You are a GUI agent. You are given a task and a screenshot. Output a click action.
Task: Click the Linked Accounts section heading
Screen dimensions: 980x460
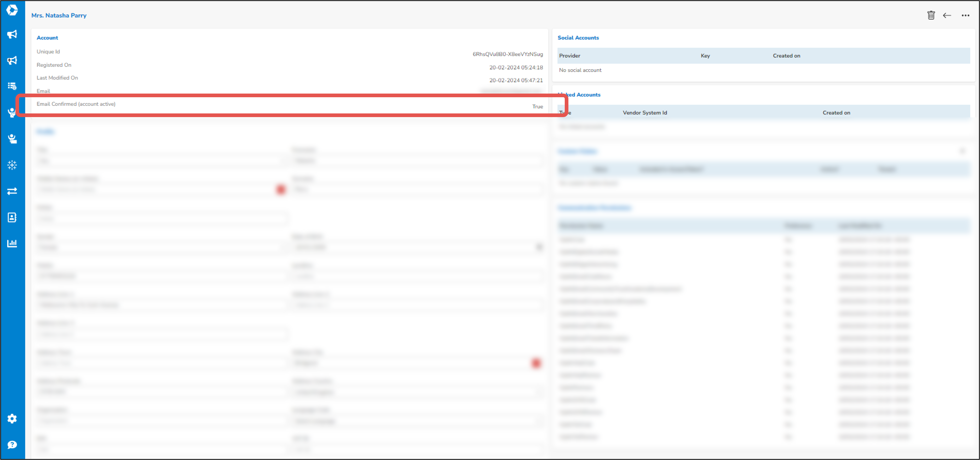coord(579,95)
